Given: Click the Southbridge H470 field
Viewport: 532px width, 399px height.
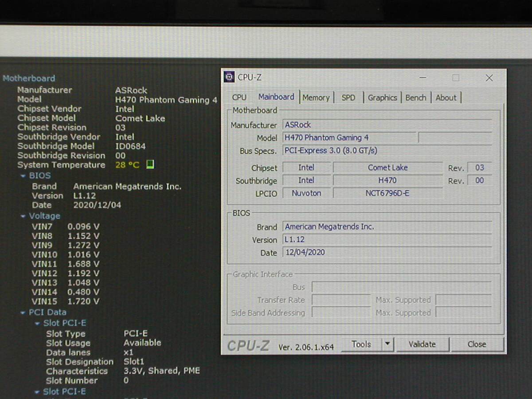Looking at the screenshot, I should click(x=388, y=180).
